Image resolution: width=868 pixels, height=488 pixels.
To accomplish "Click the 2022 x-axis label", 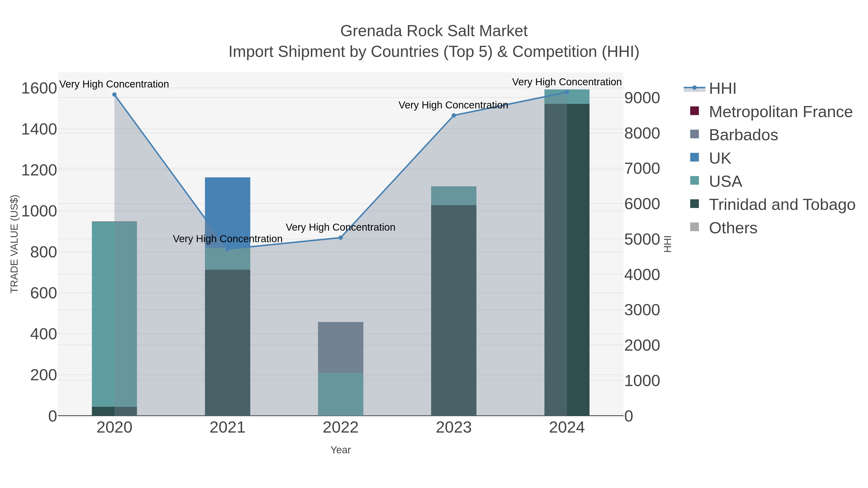I will pyautogui.click(x=341, y=428).
